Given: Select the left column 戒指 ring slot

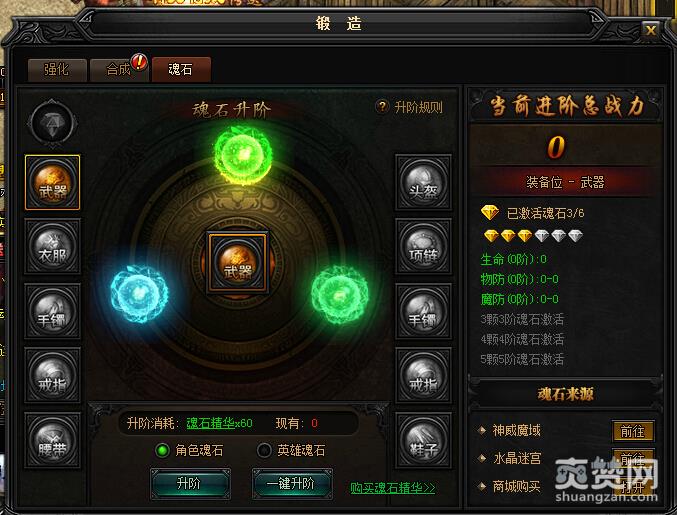Looking at the screenshot, I should 52,375.
